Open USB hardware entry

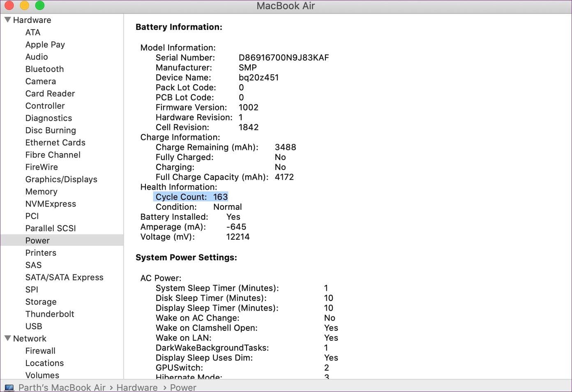pyautogui.click(x=34, y=326)
